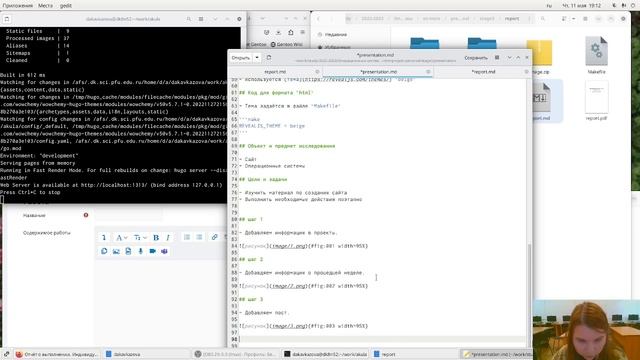Click the first icon in second editor toolbar row
Screen dimensions: 640x360
tap(104, 251)
